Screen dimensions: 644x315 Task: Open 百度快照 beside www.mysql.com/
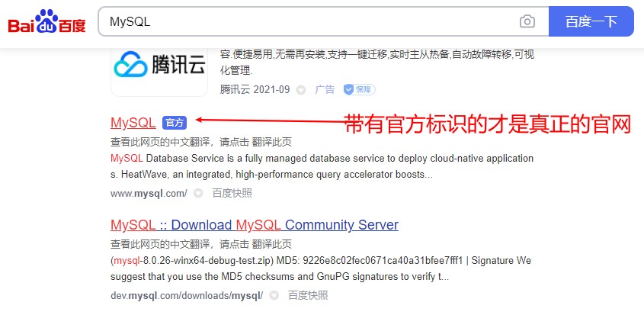pos(232,193)
